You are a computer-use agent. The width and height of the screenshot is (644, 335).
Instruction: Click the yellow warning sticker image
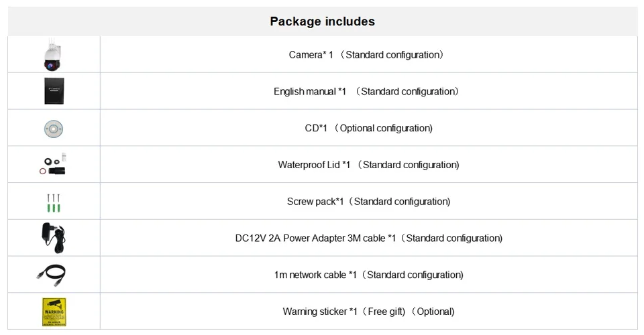click(54, 312)
